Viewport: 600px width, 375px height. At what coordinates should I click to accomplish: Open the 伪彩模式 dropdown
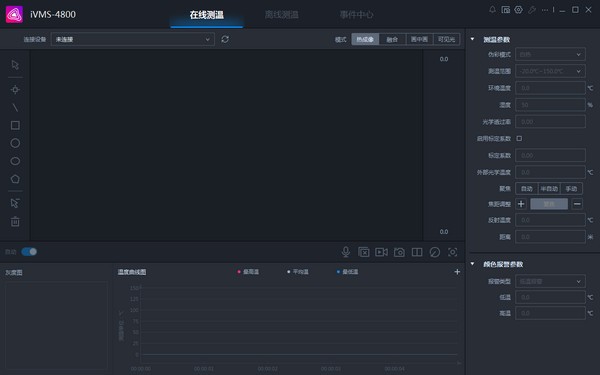point(550,54)
